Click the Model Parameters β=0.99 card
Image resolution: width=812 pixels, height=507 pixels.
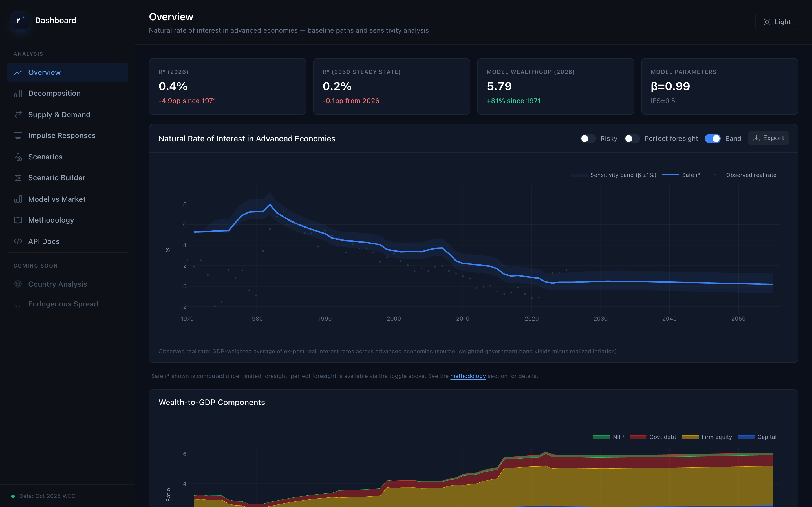pyautogui.click(x=720, y=86)
